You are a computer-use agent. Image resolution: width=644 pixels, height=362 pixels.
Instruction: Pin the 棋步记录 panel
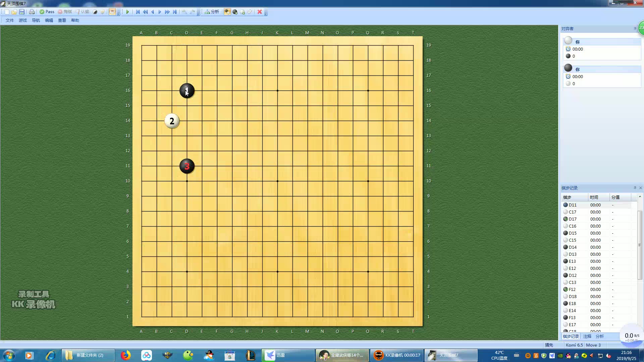[x=635, y=188]
